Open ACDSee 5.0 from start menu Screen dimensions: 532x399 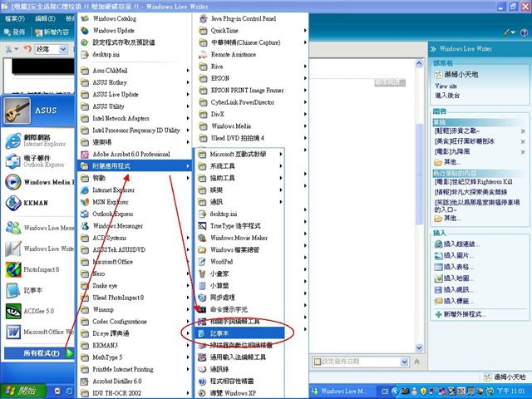point(39,311)
